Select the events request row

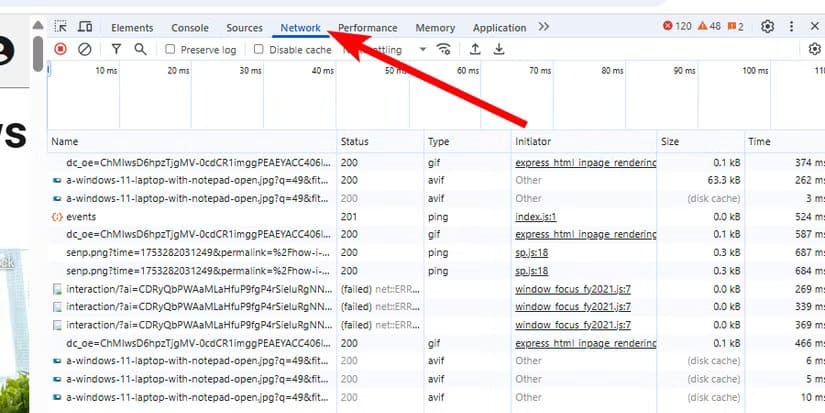436,217
